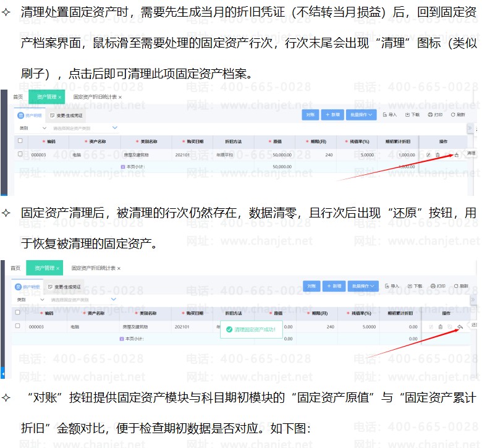Switch to 首页 tab in first screenshot

[18, 97]
